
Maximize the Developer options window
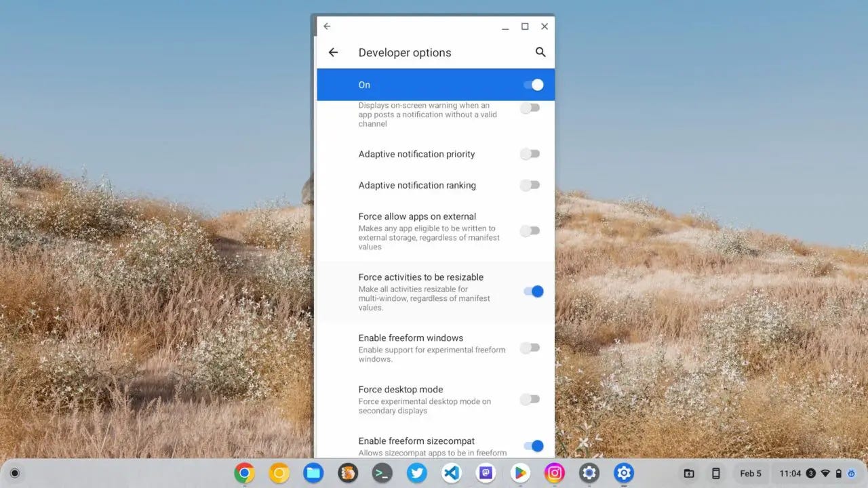(525, 26)
